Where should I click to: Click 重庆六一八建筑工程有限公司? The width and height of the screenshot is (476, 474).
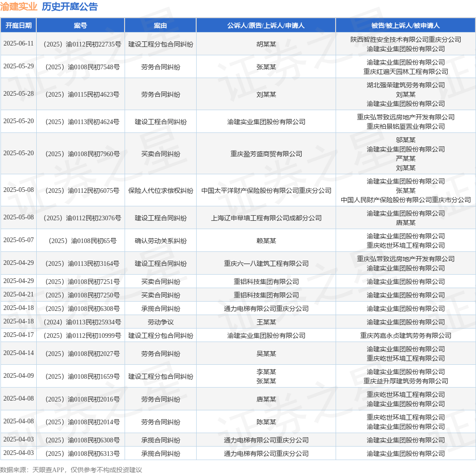pos(266,263)
